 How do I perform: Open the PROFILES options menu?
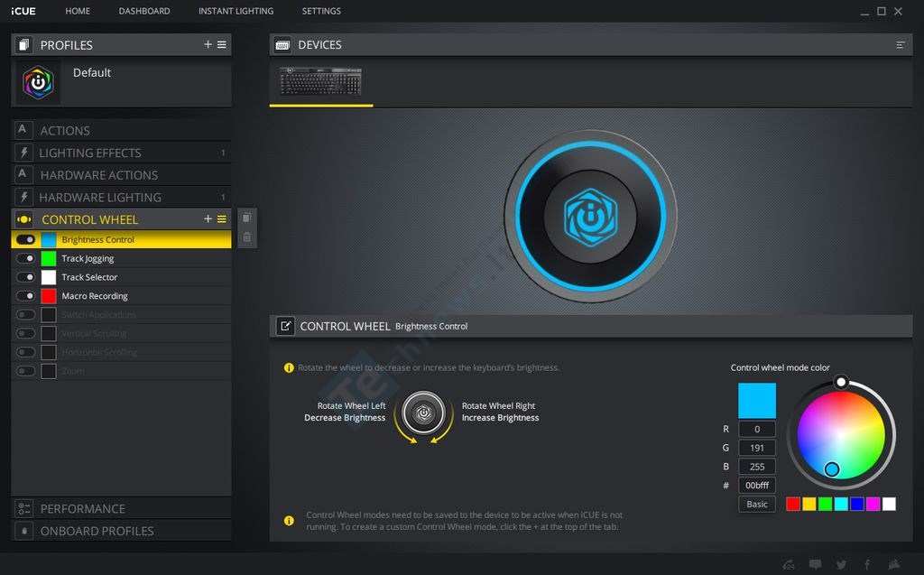pyautogui.click(x=222, y=44)
